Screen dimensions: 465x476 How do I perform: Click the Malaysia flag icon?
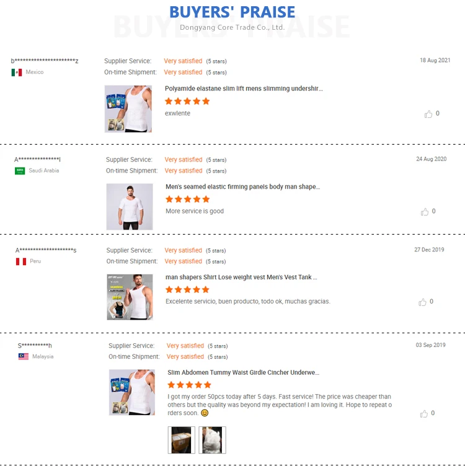click(x=24, y=357)
